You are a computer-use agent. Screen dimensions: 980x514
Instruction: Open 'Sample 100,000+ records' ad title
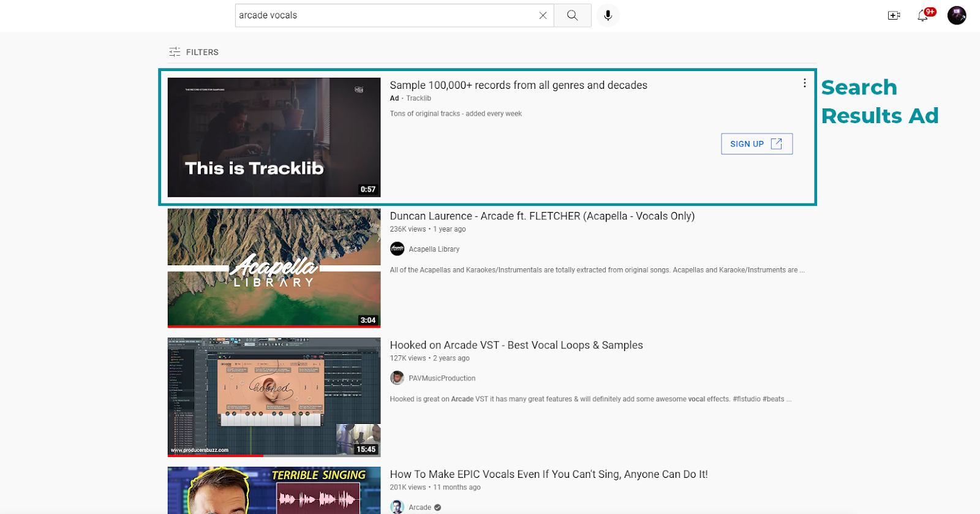(x=518, y=85)
